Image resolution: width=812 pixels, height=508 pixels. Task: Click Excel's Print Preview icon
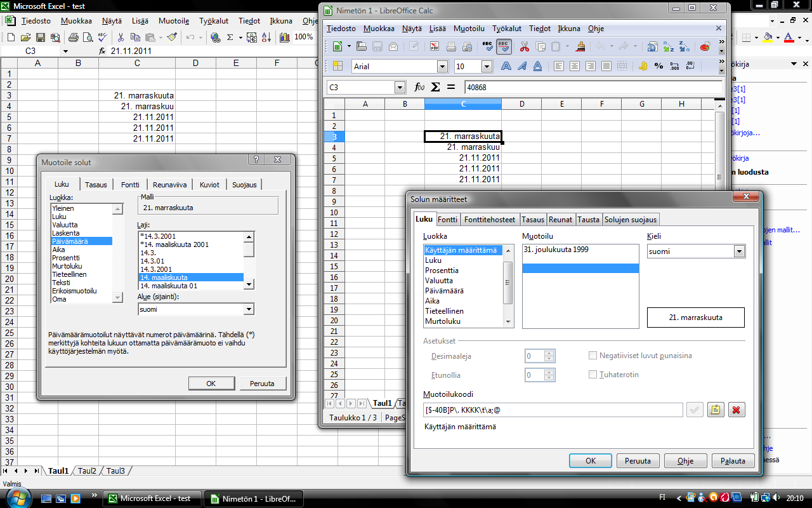click(x=88, y=37)
